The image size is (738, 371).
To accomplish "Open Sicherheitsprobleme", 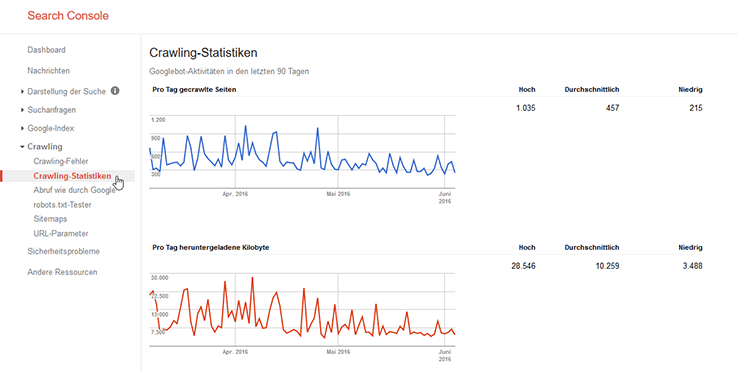I will (64, 251).
